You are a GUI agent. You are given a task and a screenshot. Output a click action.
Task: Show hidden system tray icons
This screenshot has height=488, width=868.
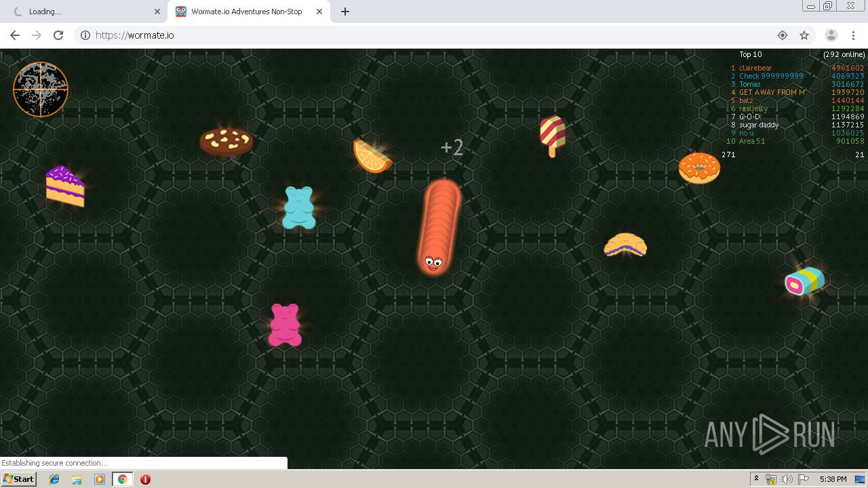[x=757, y=479]
